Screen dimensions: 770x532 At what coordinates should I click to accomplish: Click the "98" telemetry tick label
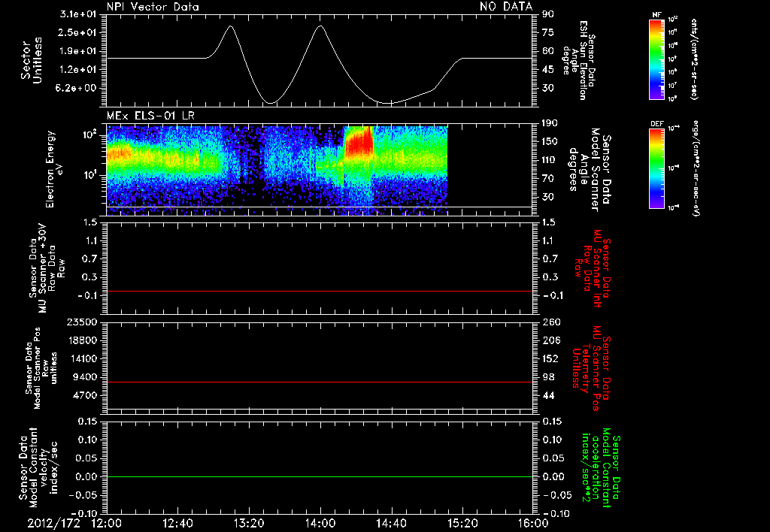pyautogui.click(x=548, y=377)
